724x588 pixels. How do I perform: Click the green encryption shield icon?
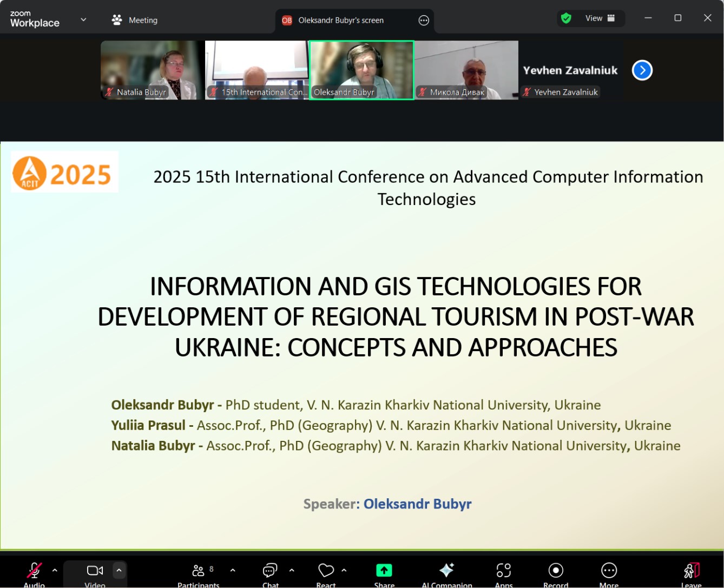[x=566, y=18]
